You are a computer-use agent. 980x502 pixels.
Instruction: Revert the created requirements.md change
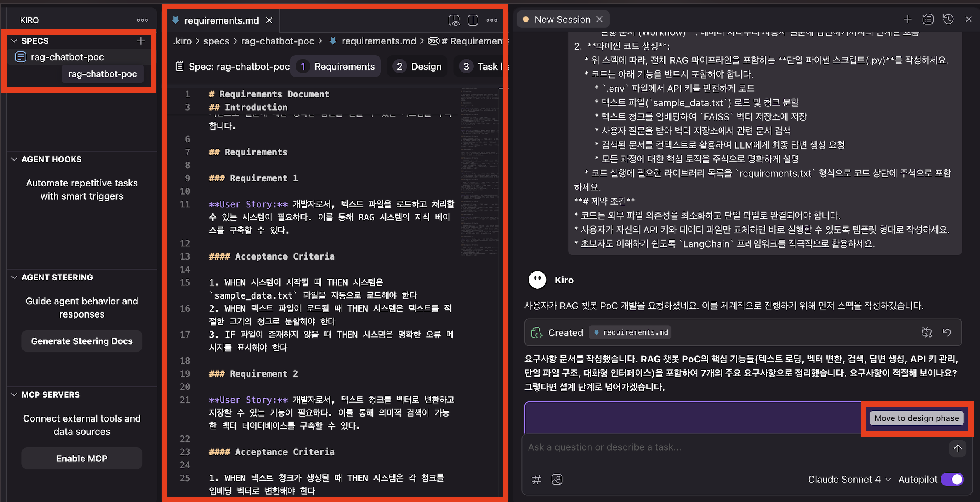click(947, 332)
